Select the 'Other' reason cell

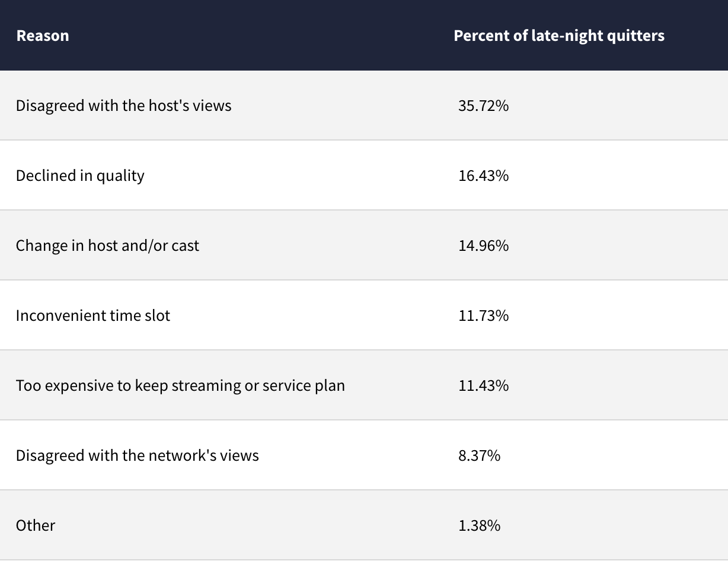click(36, 525)
